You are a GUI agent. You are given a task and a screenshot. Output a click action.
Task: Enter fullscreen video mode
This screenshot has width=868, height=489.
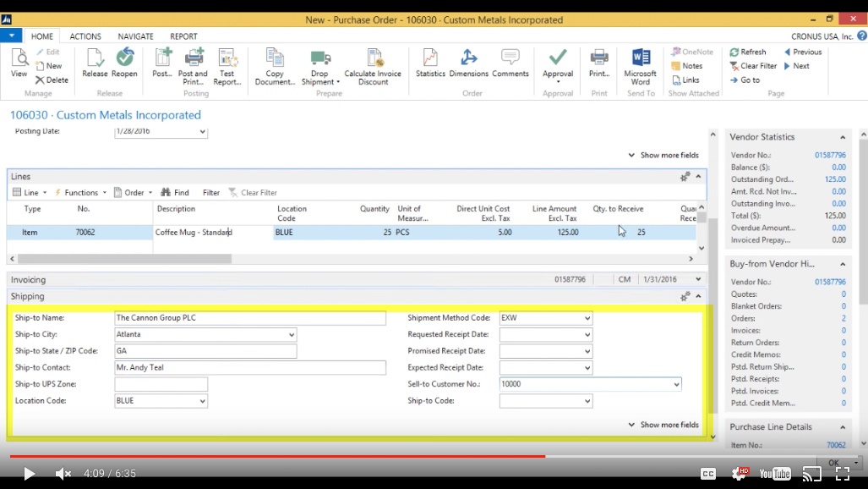(x=843, y=474)
